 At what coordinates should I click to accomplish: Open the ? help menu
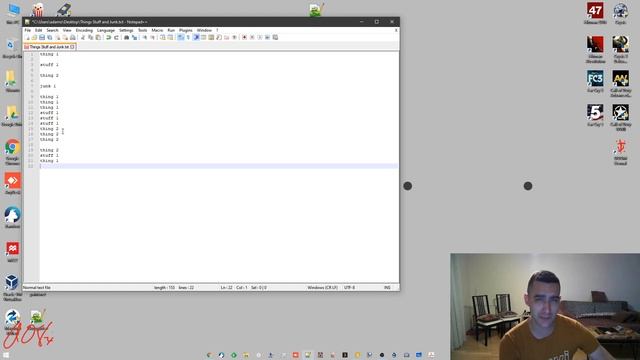[217, 30]
